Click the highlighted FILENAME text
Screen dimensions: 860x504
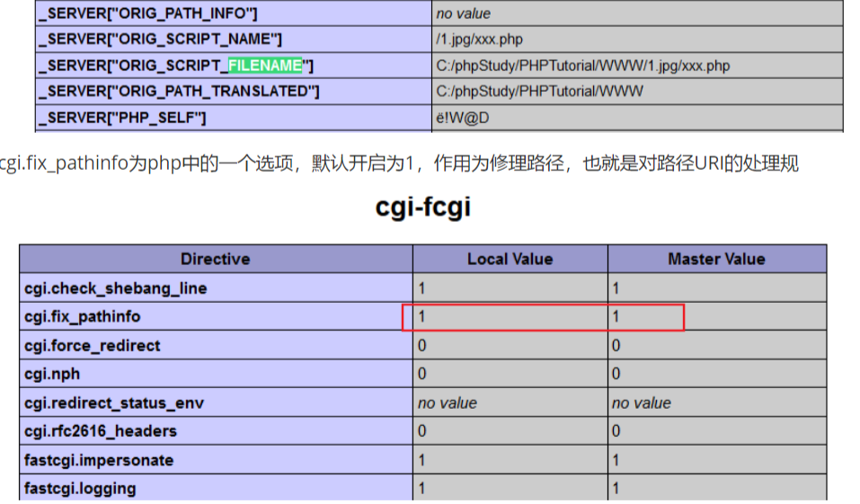[x=265, y=66]
